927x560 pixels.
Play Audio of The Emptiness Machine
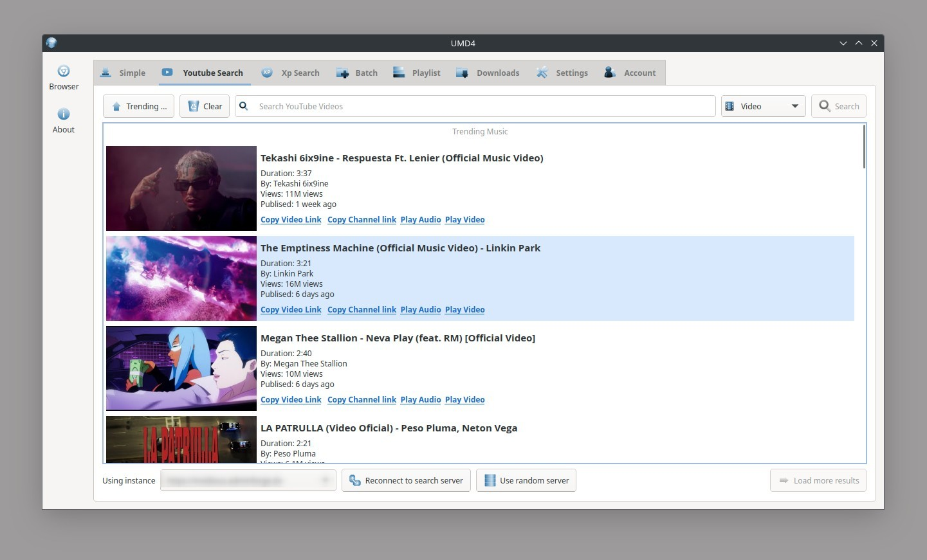coord(421,310)
